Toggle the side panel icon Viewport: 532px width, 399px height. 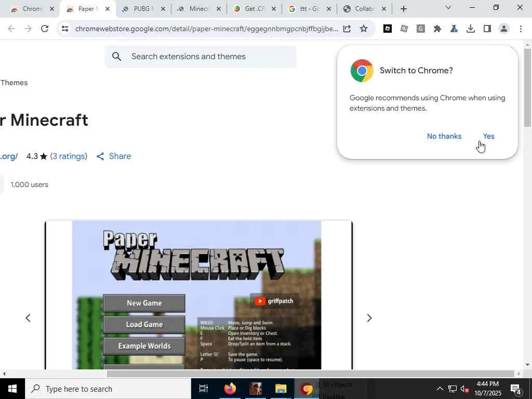point(487,29)
